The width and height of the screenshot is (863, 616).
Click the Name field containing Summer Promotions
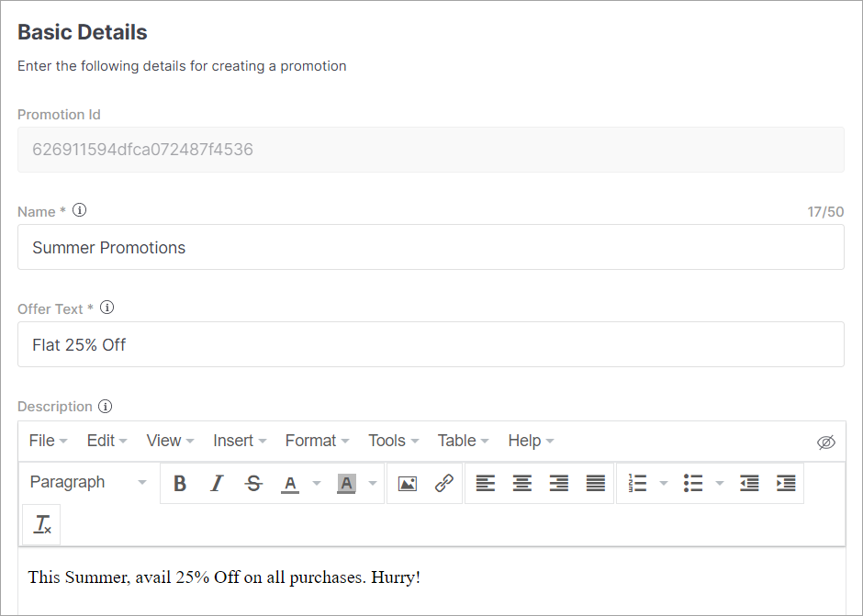[431, 247]
